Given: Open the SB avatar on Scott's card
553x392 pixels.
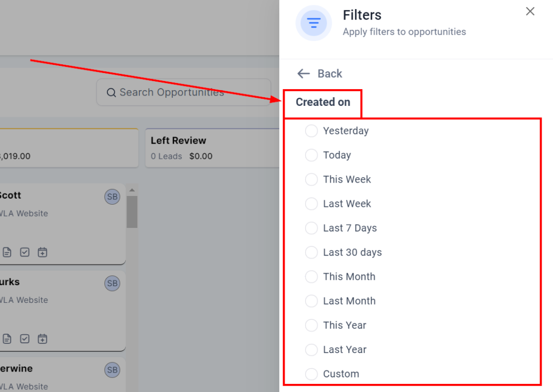Looking at the screenshot, I should pyautogui.click(x=112, y=197).
